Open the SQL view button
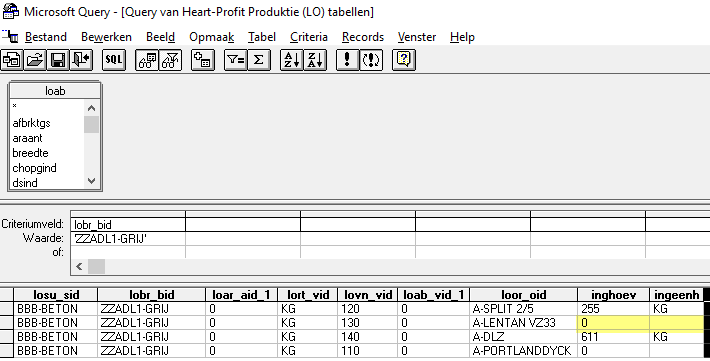Image resolution: width=710 pixels, height=361 pixels. [114, 60]
